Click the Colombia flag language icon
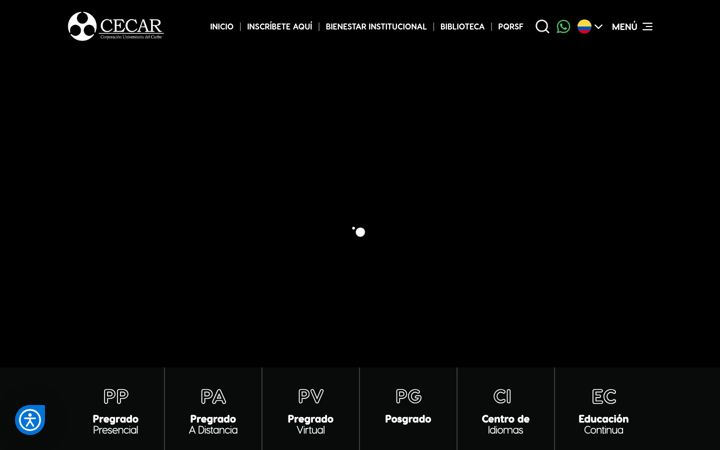720x450 pixels. [584, 27]
